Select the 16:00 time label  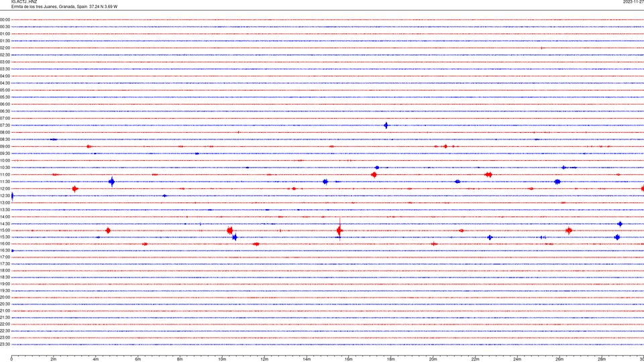[x=5, y=243]
